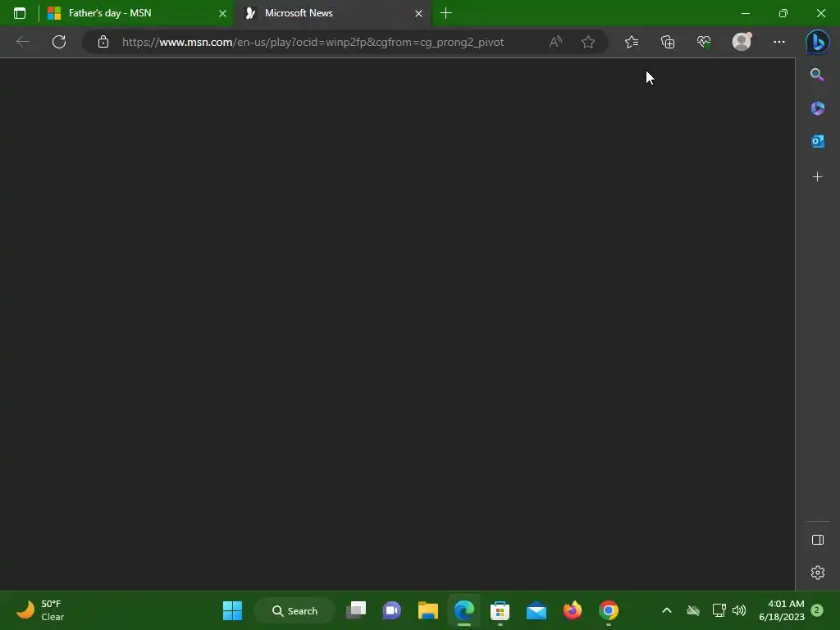Add this page to favorites star

(x=588, y=42)
